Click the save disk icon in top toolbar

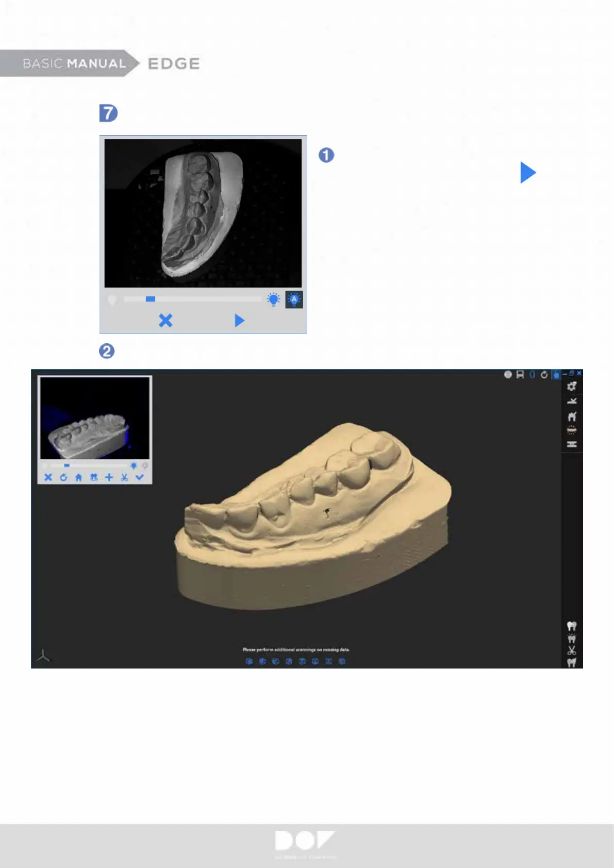tap(520, 375)
